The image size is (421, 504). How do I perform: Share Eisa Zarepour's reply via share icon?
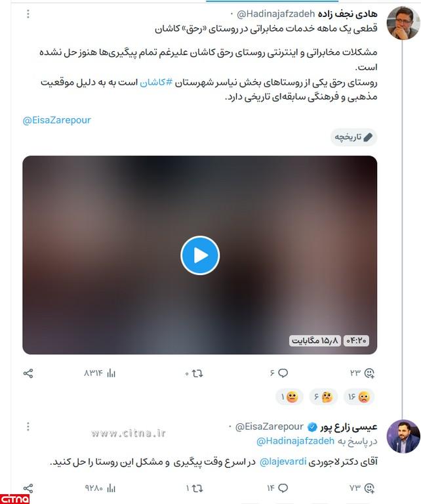coord(28,488)
